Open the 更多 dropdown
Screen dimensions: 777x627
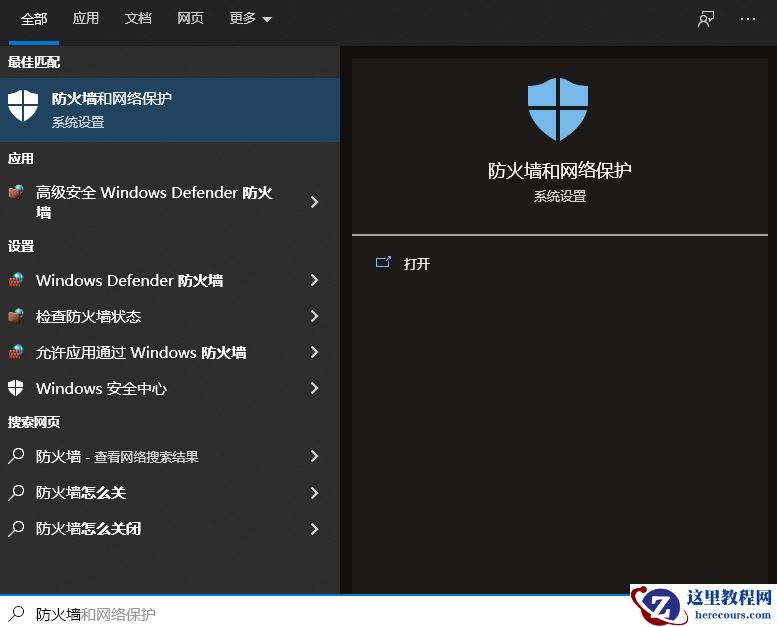click(x=251, y=19)
